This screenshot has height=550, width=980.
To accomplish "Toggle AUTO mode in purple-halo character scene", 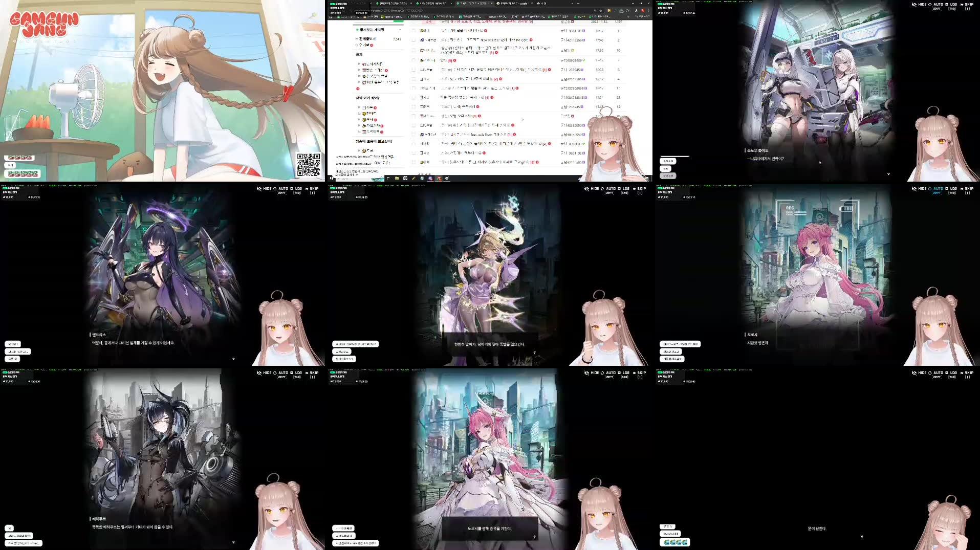I will 283,189.
